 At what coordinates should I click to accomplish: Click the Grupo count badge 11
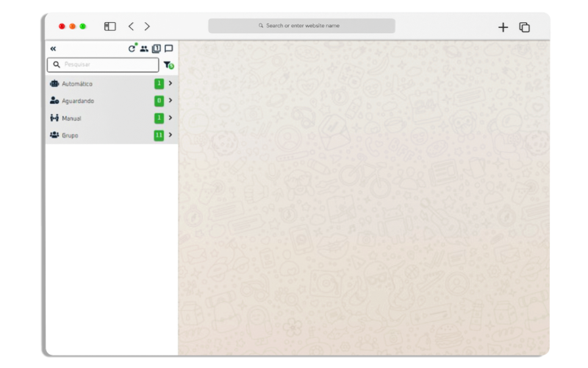coord(159,135)
